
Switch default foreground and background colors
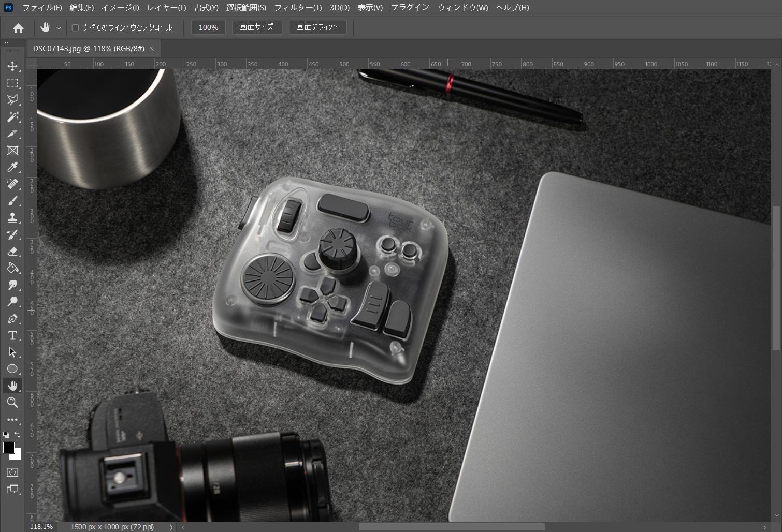tap(17, 434)
